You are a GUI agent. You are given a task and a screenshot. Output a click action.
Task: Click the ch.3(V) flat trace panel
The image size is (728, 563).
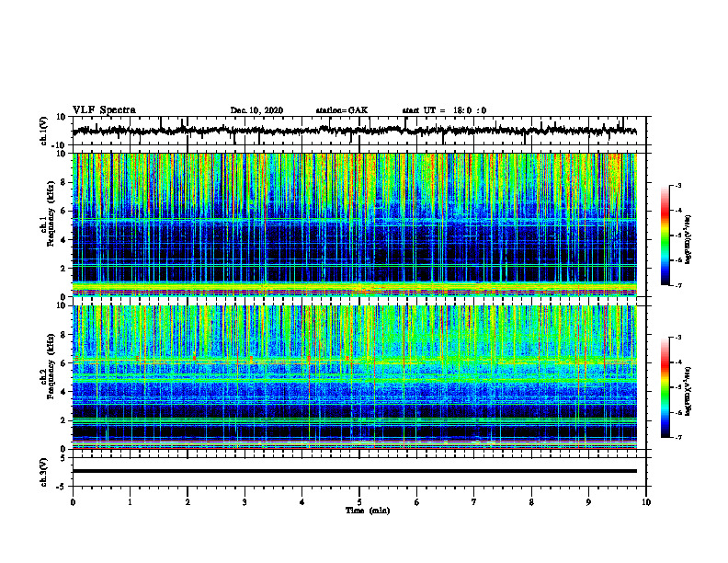click(x=359, y=472)
